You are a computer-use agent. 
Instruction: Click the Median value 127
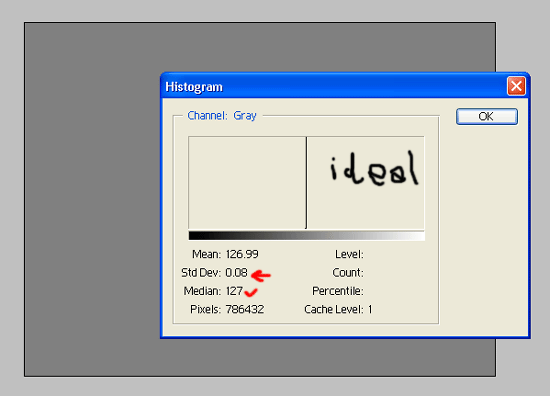click(x=234, y=291)
